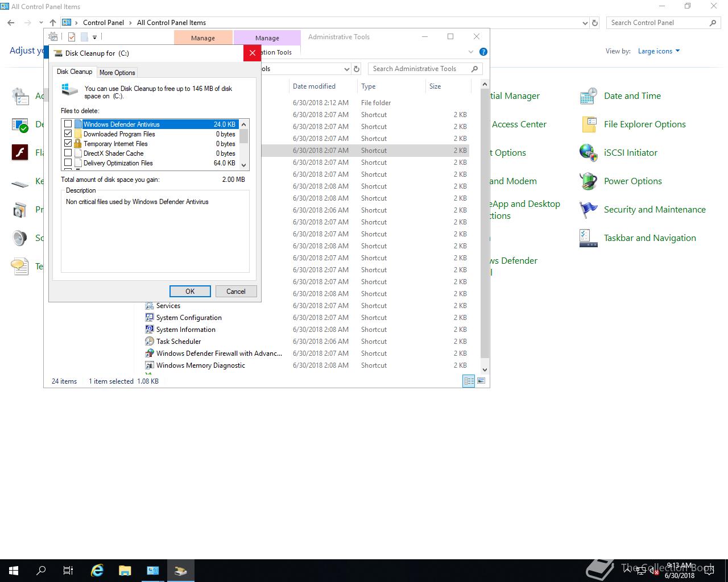
Task: Click the Delivery Optimization Files icon
Action: tap(78, 163)
